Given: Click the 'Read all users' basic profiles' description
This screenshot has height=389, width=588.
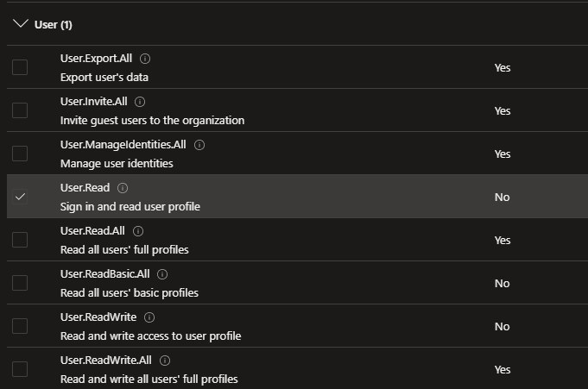Looking at the screenshot, I should coord(130,292).
